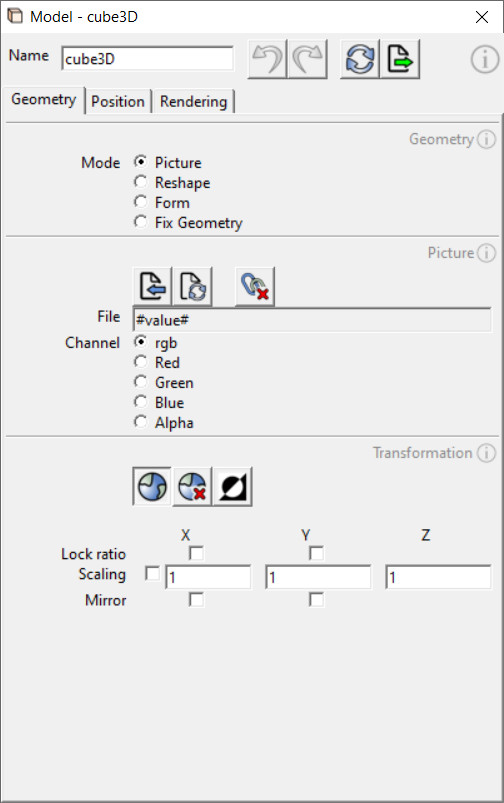Image resolution: width=504 pixels, height=803 pixels.
Task: Click the undo arrow icon
Action: tap(267, 59)
